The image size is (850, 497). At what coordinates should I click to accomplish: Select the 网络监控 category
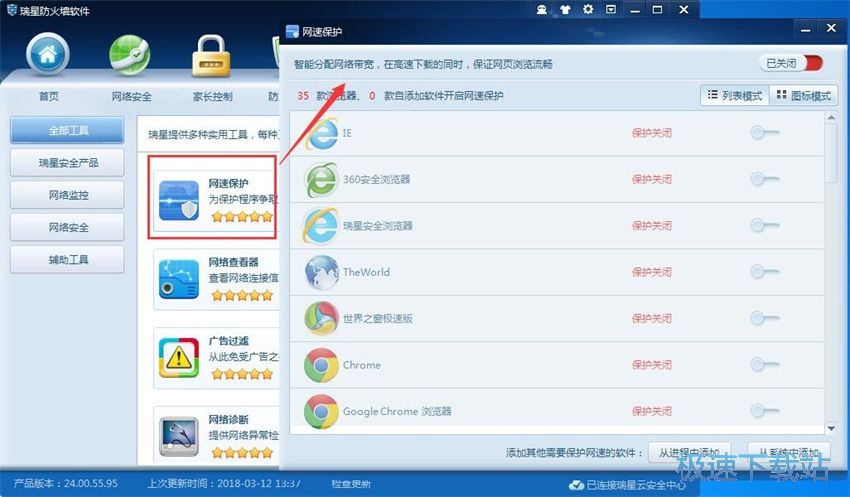(x=67, y=195)
